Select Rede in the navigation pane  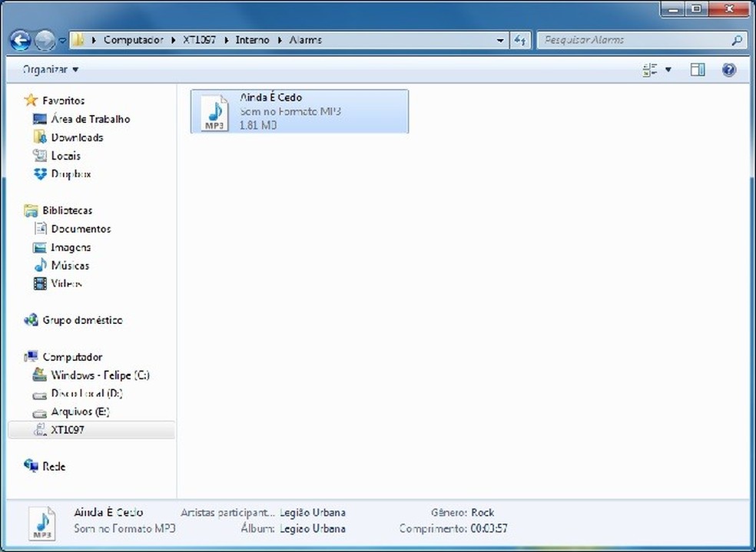click(x=54, y=466)
